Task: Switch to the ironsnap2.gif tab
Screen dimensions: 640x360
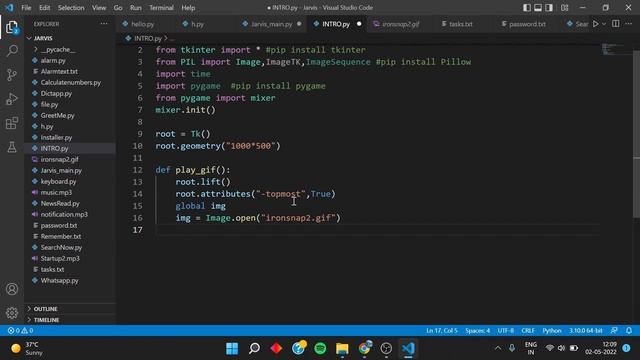Action: coord(400,24)
